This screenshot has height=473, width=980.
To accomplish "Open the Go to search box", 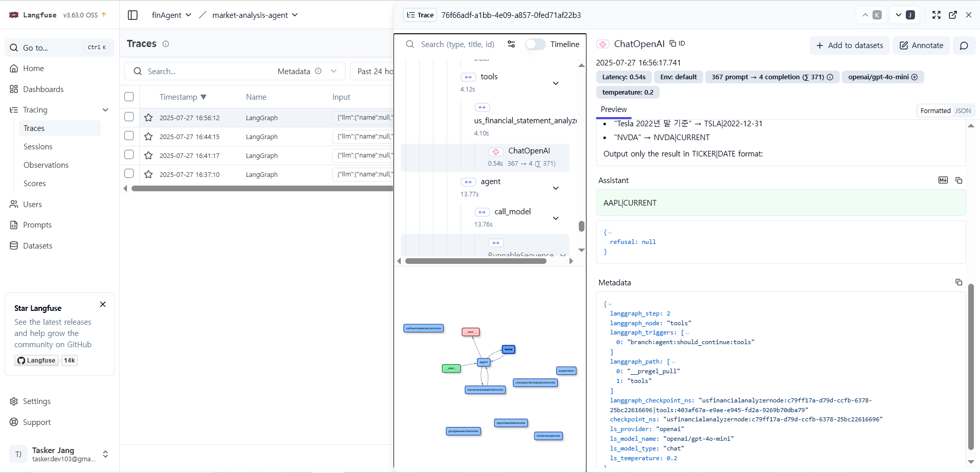I will coord(59,47).
